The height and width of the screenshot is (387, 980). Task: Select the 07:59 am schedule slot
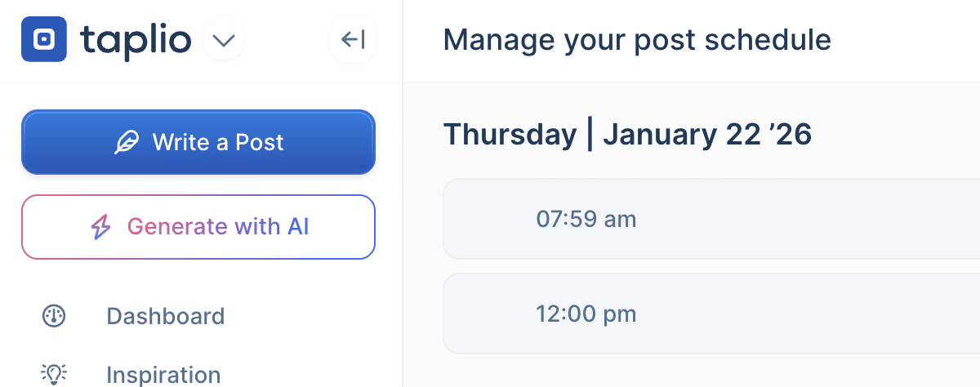710,219
